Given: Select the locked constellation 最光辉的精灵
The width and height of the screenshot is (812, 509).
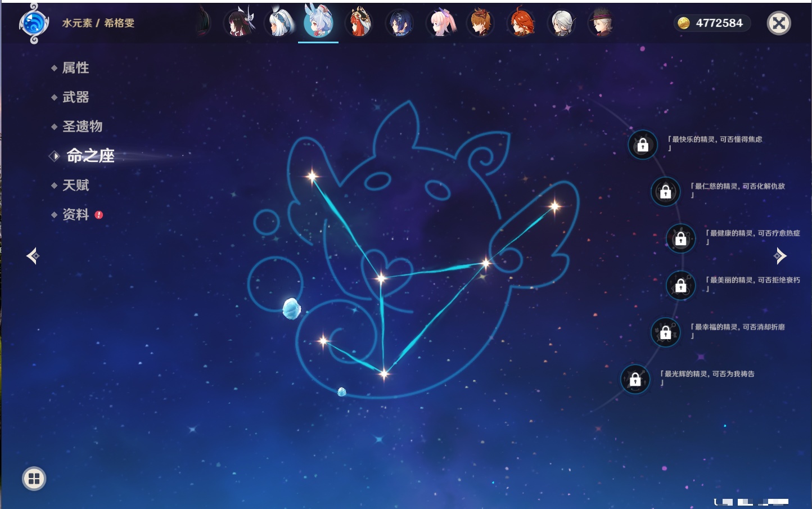Looking at the screenshot, I should coord(635,380).
